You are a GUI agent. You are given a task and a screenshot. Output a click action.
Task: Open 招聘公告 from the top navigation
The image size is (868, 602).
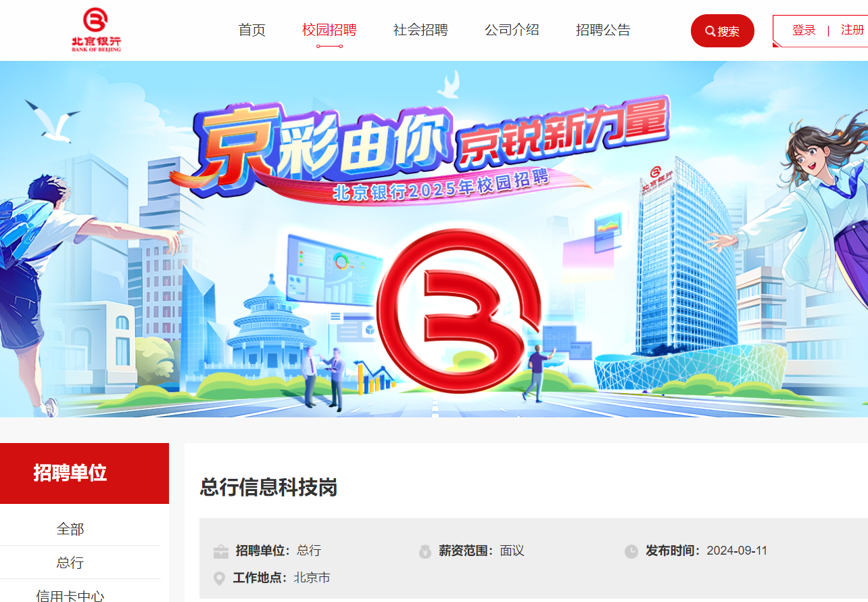click(603, 30)
